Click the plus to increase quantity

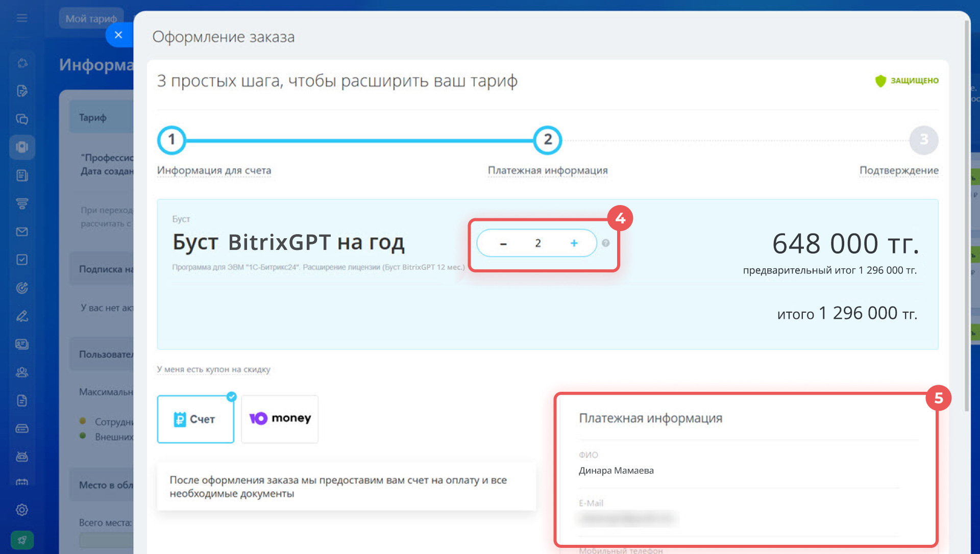click(574, 243)
